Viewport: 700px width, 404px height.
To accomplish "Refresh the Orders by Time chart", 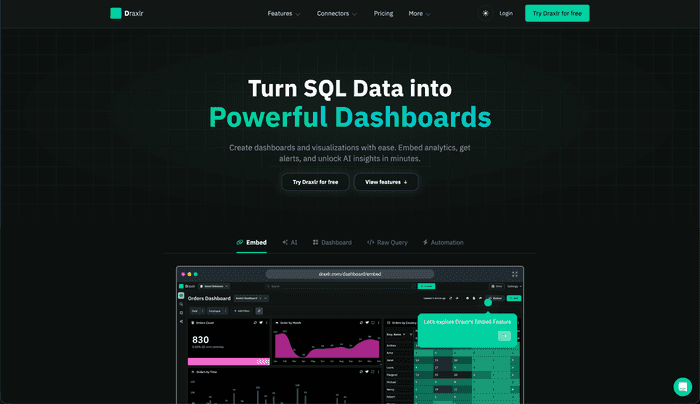I will (361, 372).
